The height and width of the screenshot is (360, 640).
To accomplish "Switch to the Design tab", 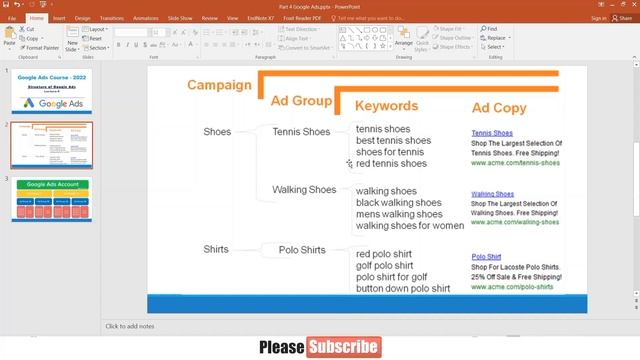I will (82, 18).
